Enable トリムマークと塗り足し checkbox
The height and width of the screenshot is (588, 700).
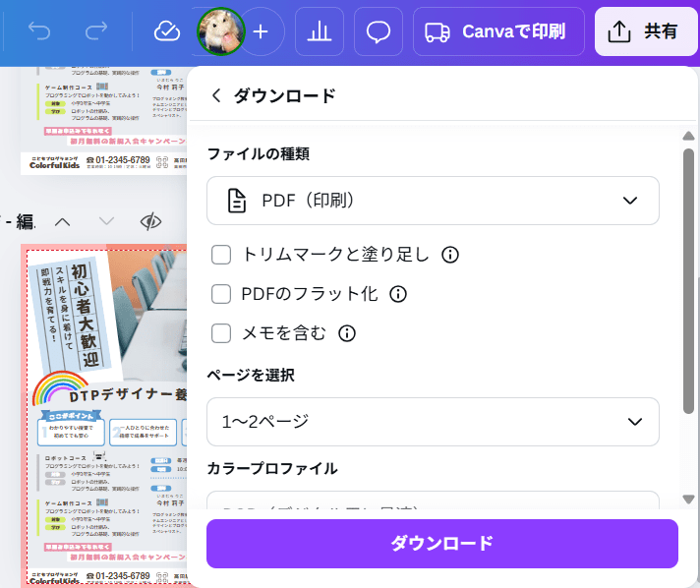[x=221, y=255]
